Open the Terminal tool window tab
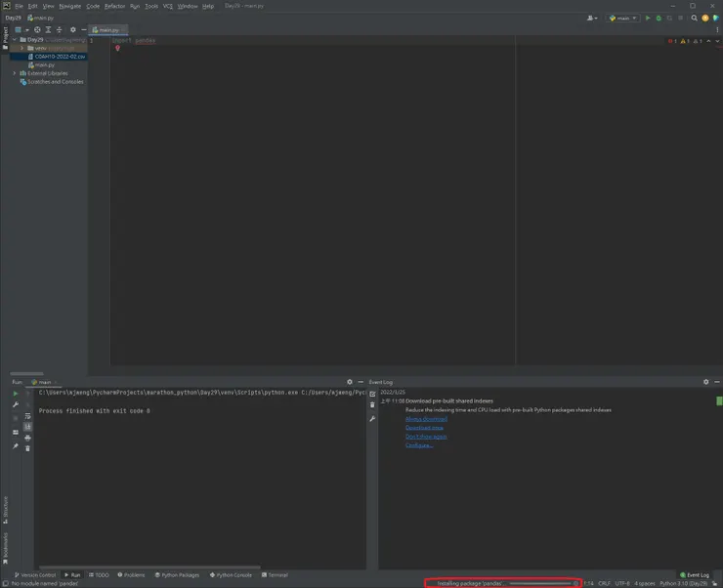723x588 pixels. (x=275, y=575)
